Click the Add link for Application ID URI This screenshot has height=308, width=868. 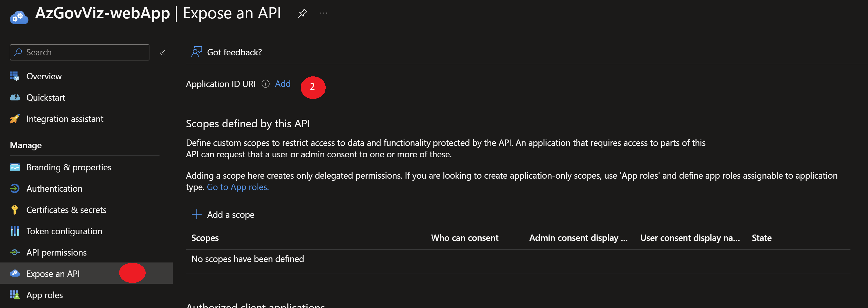point(282,84)
